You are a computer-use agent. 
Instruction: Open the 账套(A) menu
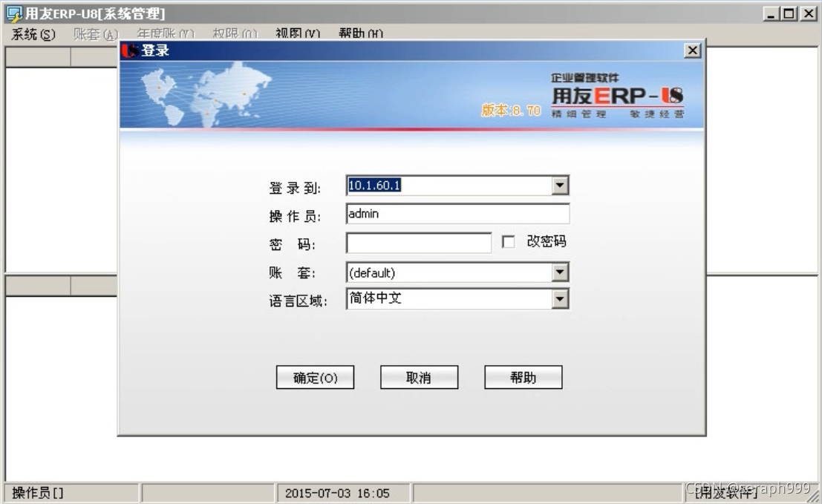(x=96, y=35)
